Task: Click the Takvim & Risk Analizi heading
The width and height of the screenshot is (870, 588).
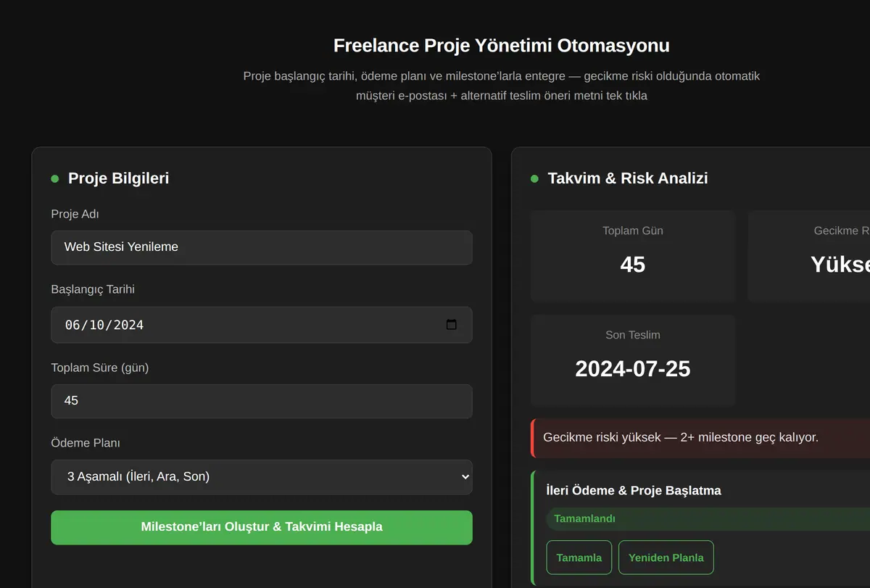Action: tap(628, 178)
